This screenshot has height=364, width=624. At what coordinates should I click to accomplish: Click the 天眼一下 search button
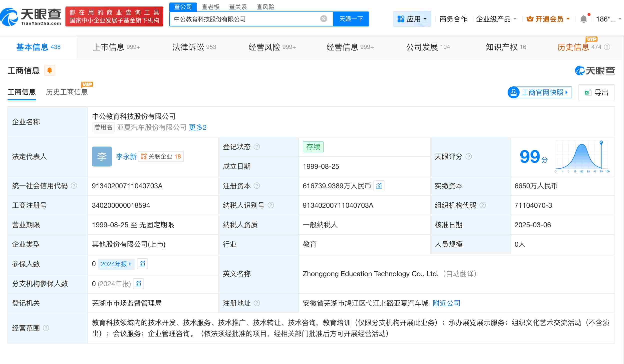[x=351, y=19]
